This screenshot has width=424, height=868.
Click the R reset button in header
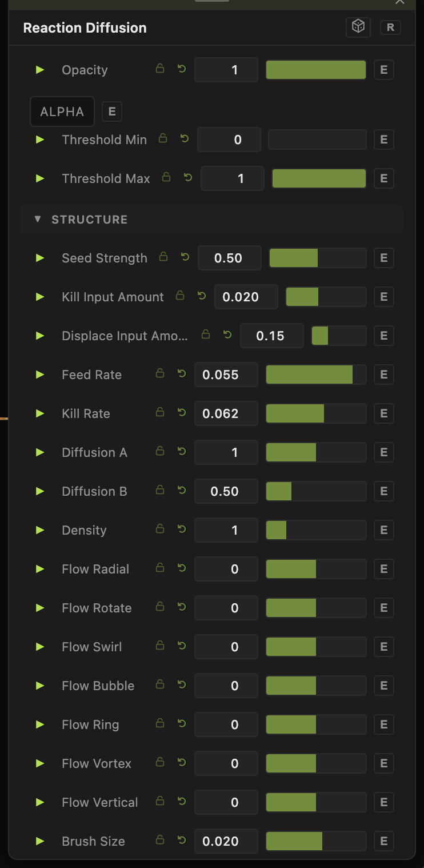[x=390, y=27]
